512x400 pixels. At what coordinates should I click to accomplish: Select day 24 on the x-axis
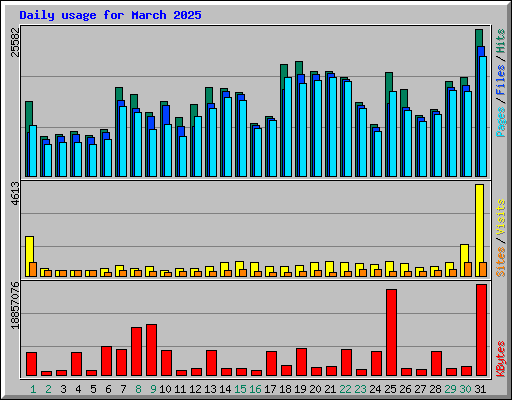[x=375, y=389]
